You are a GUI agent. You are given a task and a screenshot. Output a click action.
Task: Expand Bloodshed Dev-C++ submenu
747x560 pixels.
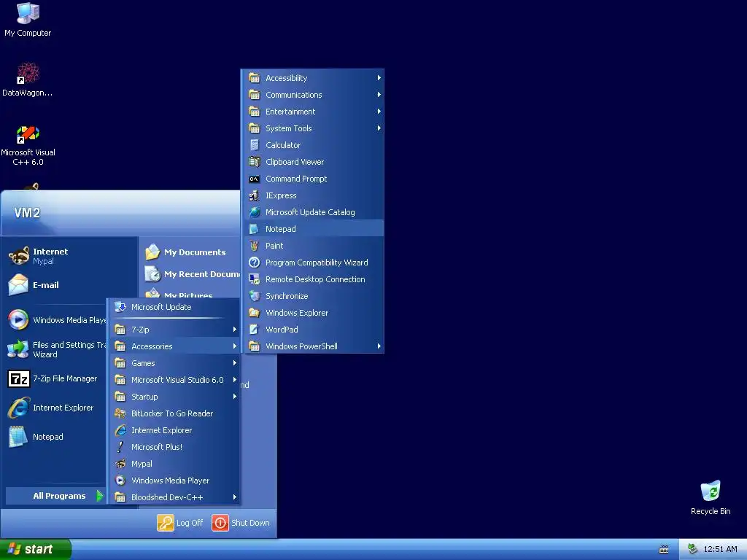[x=174, y=497]
